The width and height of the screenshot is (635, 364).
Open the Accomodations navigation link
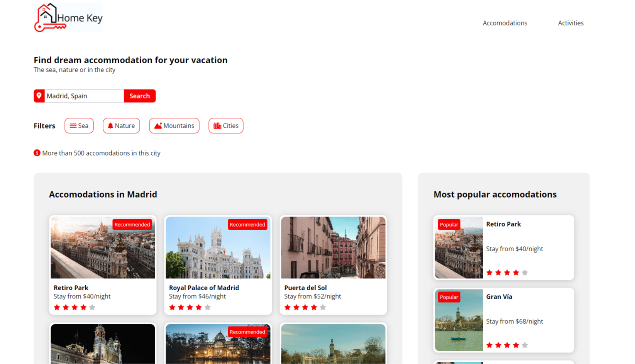(505, 23)
